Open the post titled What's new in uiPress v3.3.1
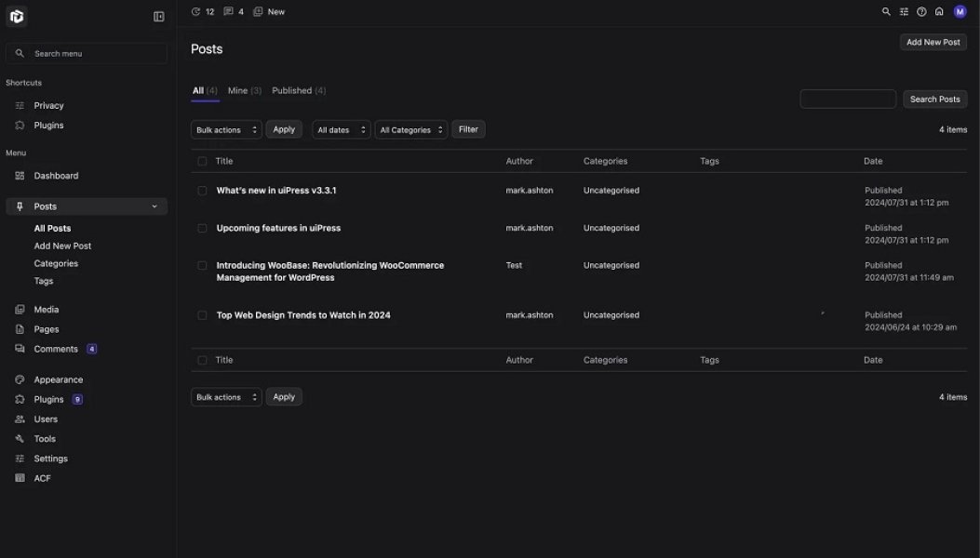This screenshot has height=558, width=980. pos(275,190)
